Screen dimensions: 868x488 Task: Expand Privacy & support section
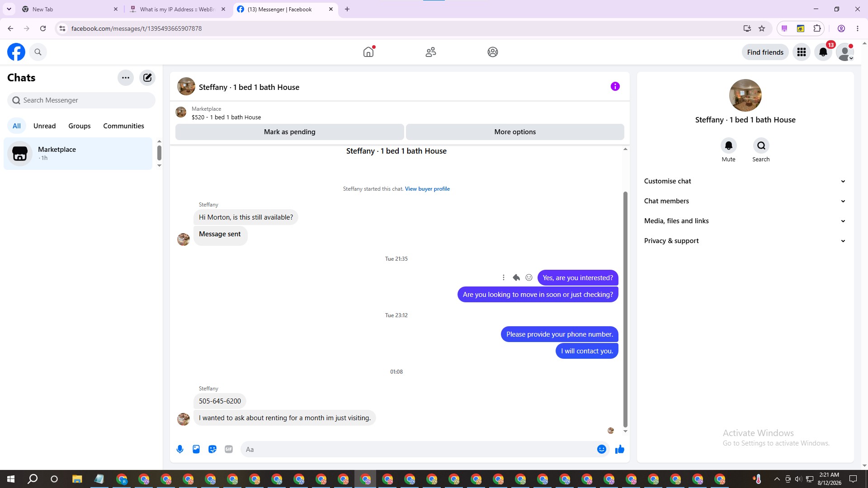pyautogui.click(x=745, y=241)
